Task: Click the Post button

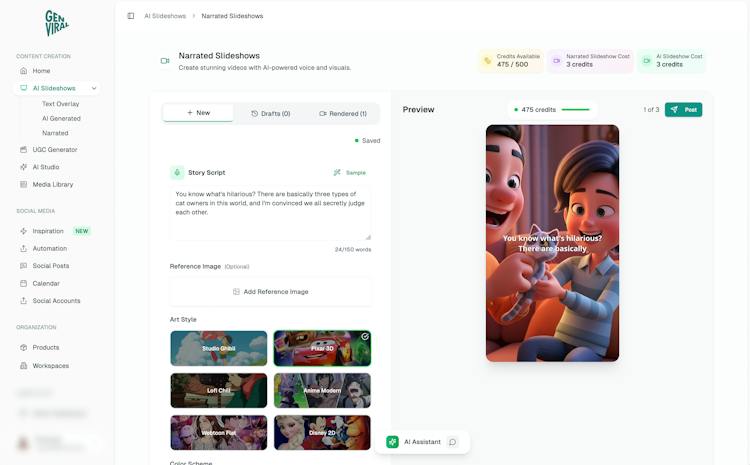Action: pos(684,110)
